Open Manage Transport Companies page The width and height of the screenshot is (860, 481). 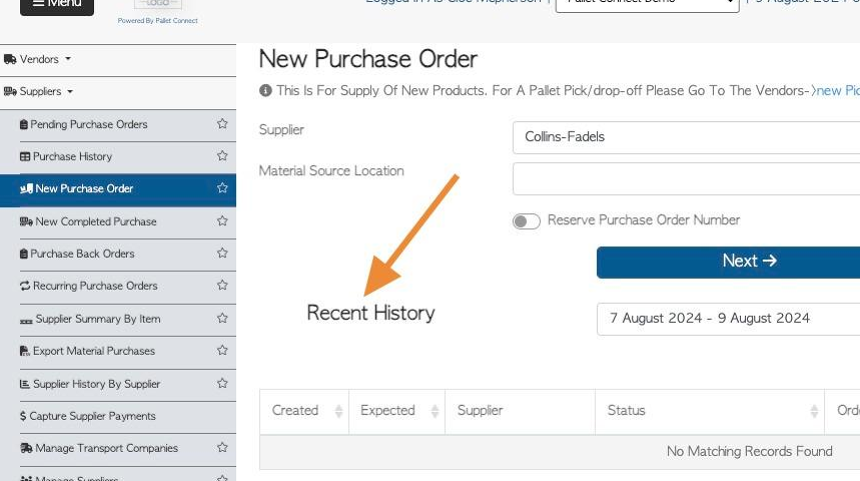pyautogui.click(x=99, y=448)
